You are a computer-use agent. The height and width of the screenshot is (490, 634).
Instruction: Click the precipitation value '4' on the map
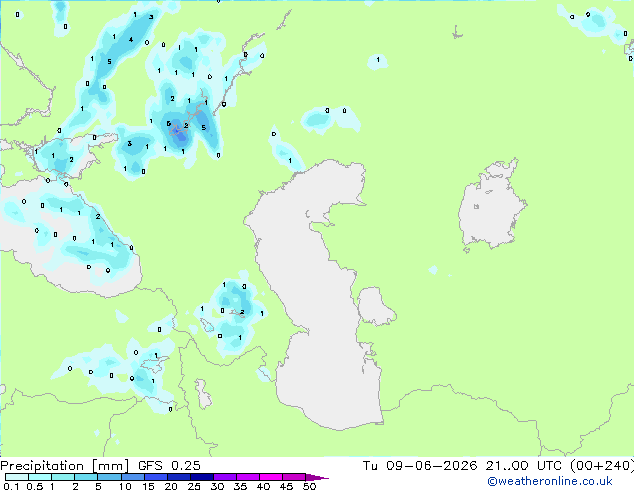[131, 40]
